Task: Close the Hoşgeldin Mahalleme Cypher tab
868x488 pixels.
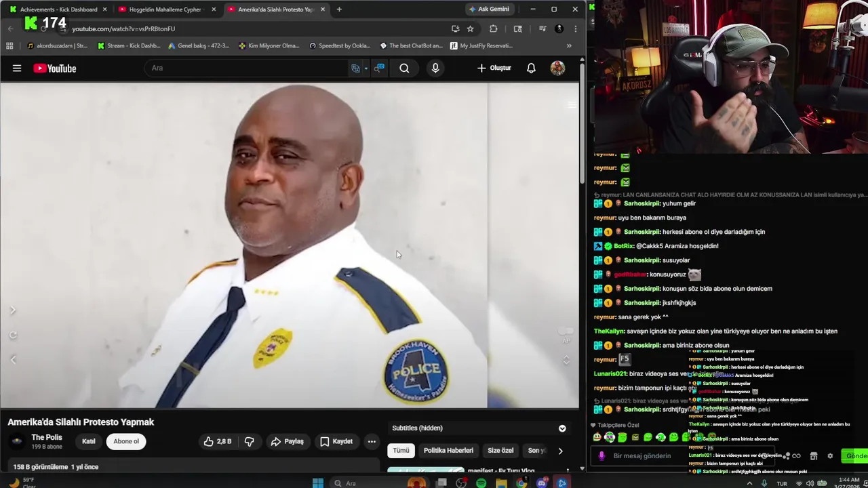Action: tap(214, 9)
